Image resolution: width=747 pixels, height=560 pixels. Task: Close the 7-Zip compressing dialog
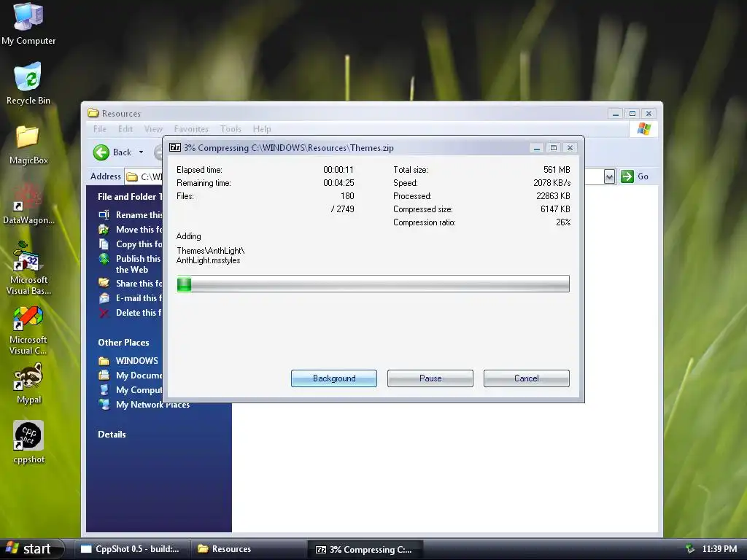click(570, 148)
